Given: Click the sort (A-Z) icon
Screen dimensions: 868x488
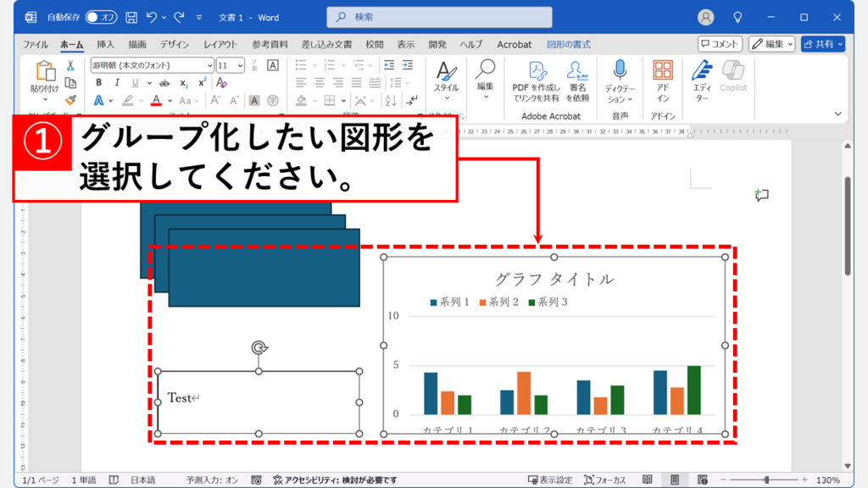Looking at the screenshot, I should tap(391, 100).
